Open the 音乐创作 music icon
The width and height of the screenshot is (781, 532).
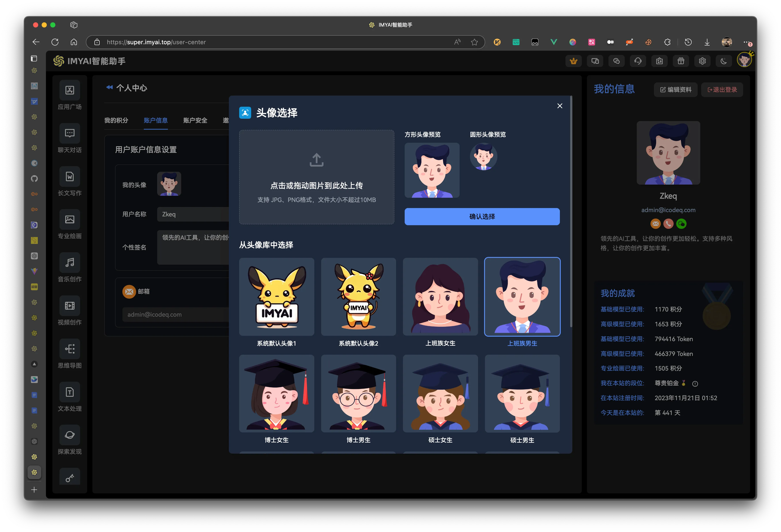70,263
